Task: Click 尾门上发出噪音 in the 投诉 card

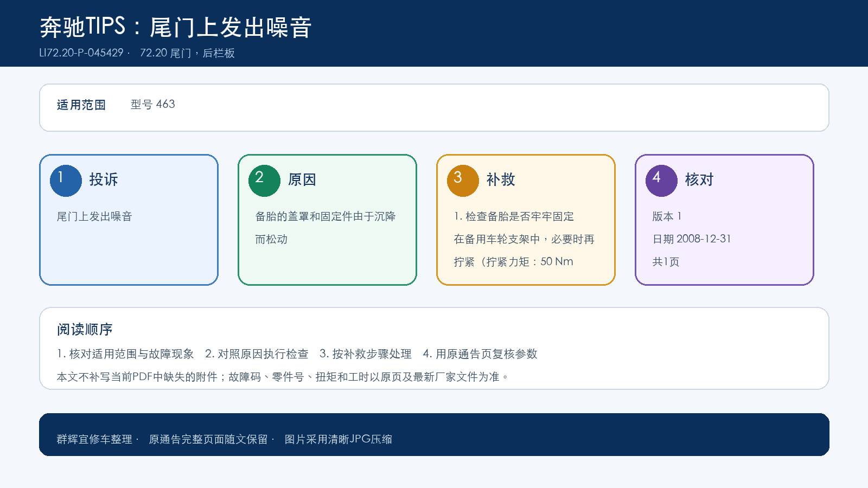Action: click(x=94, y=216)
